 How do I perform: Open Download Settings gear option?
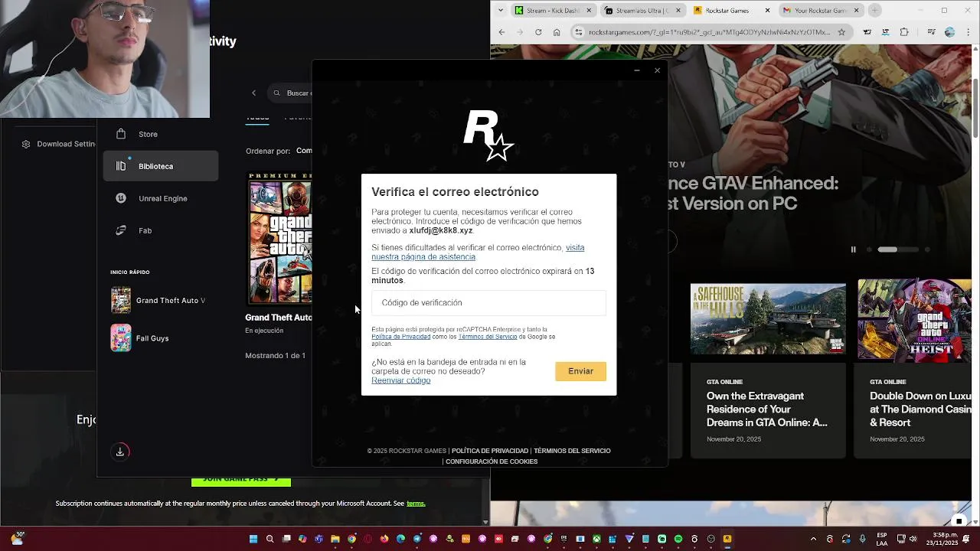(x=58, y=144)
